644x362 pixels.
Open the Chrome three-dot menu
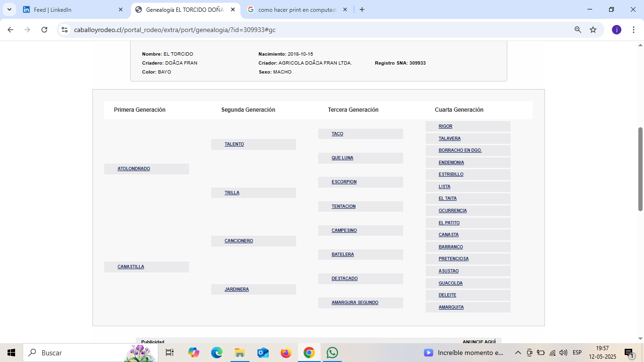click(x=634, y=30)
